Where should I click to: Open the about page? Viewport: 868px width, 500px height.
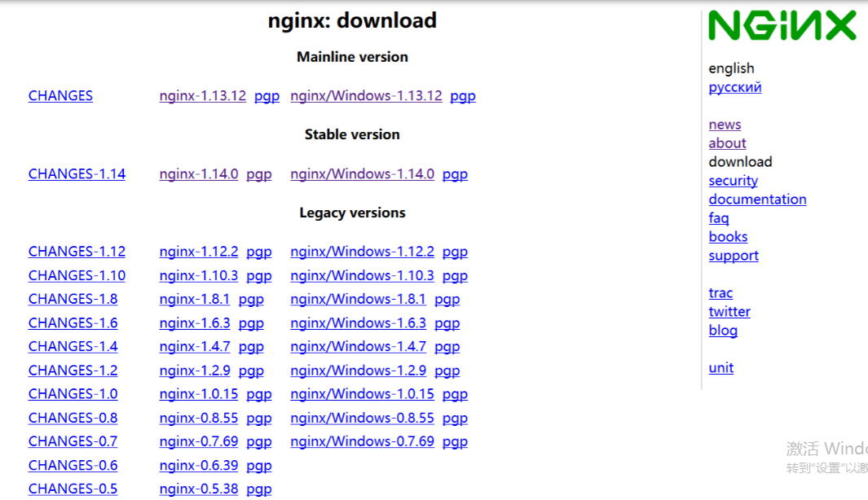[x=727, y=143]
